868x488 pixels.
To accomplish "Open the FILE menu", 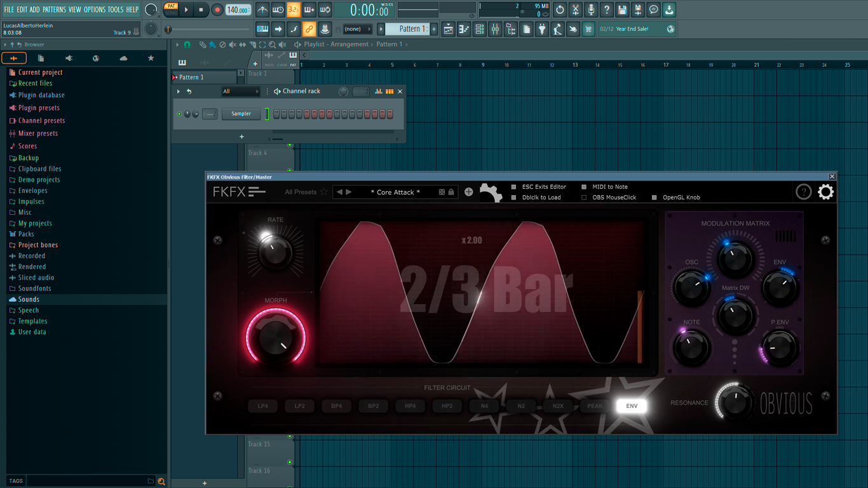I will click(x=9, y=10).
